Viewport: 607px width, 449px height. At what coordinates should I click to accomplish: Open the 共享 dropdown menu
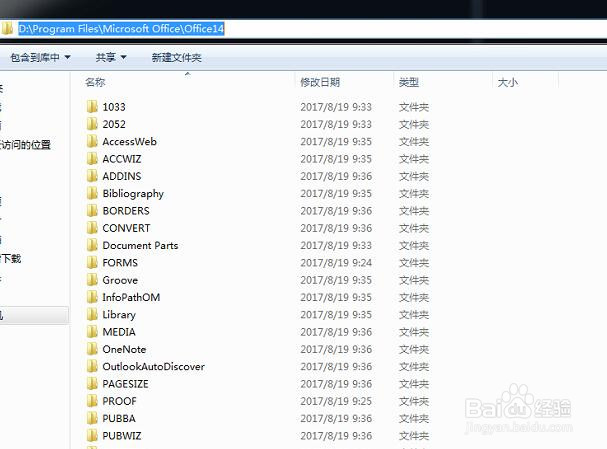click(111, 58)
